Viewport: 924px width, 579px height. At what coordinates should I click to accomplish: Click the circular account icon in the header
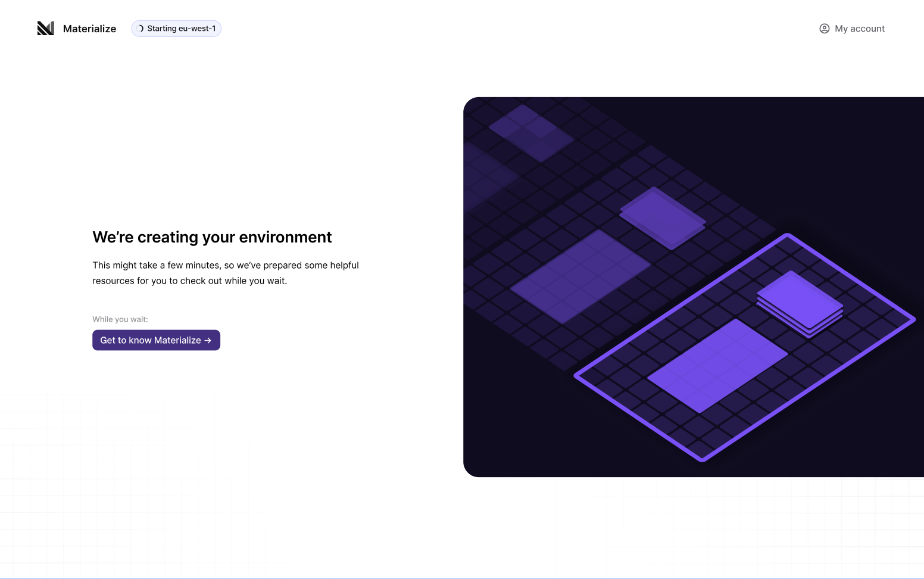pos(824,28)
